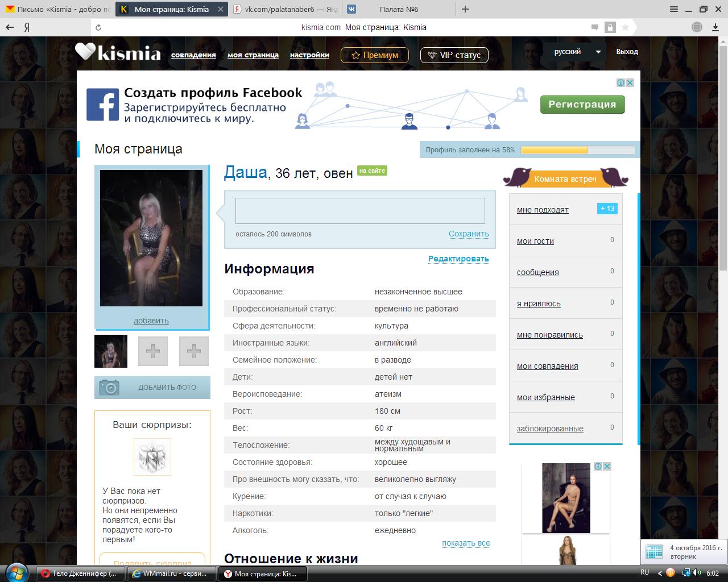The width and height of the screenshot is (728, 582).
Task: Open я нравлюсь list
Action: coord(539,304)
